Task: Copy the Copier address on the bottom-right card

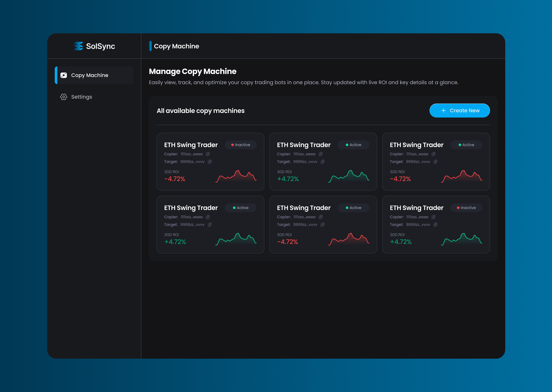Action: tap(434, 217)
